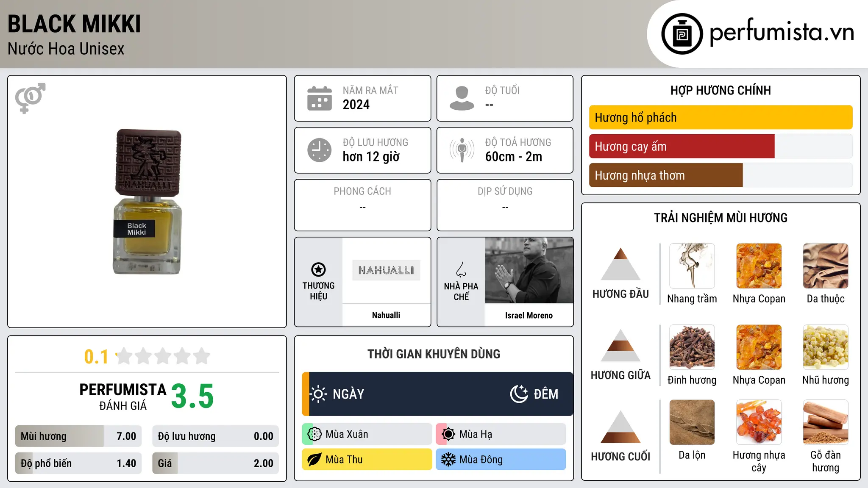Click the clock icon beside Độ lưu hương
The image size is (868, 488).
(x=320, y=150)
